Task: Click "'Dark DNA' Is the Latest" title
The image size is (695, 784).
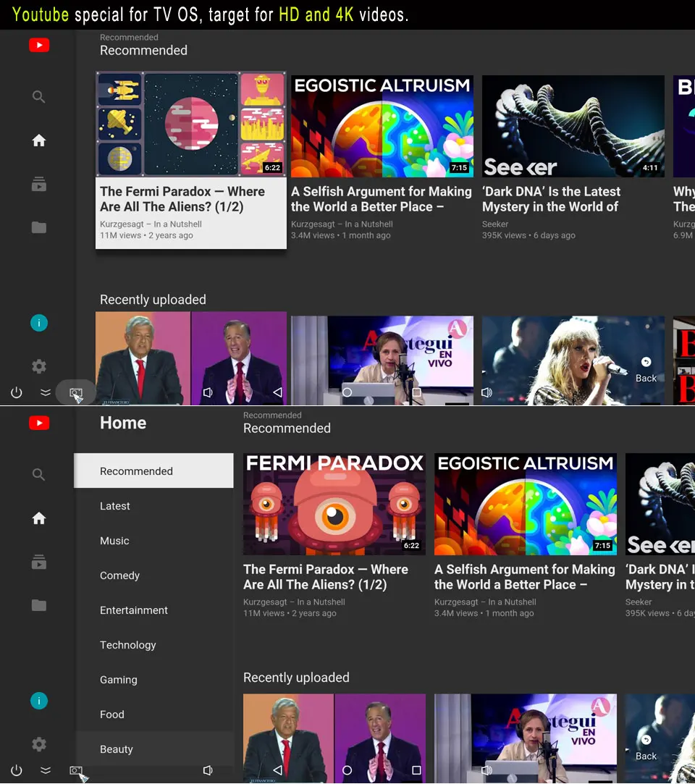Action: coord(551,192)
